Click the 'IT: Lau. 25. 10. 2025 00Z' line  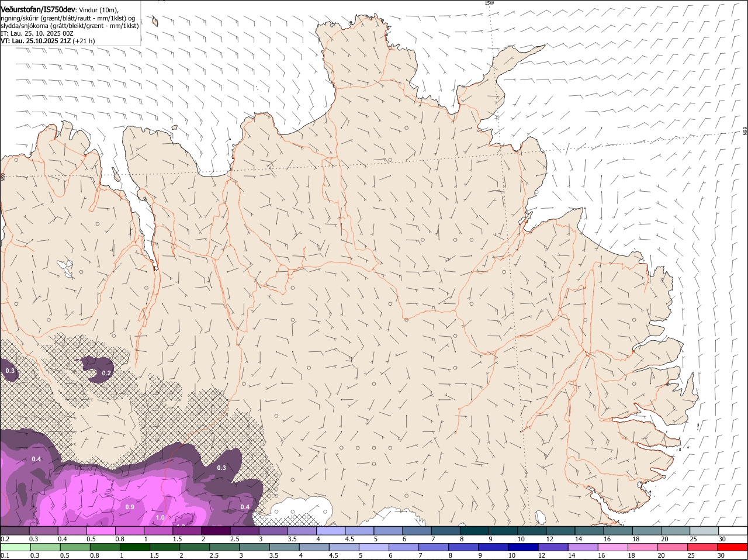pos(37,33)
